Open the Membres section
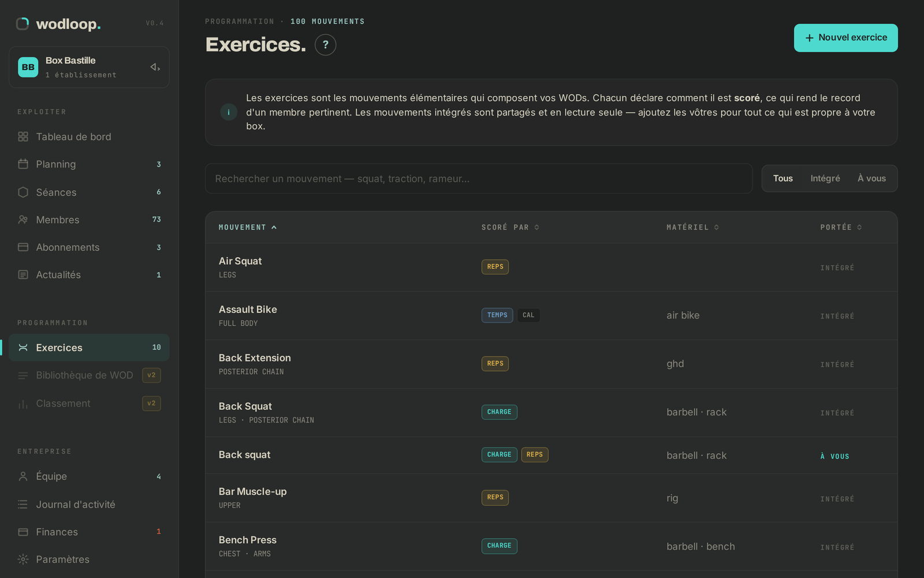Image resolution: width=924 pixels, height=578 pixels. (89, 220)
